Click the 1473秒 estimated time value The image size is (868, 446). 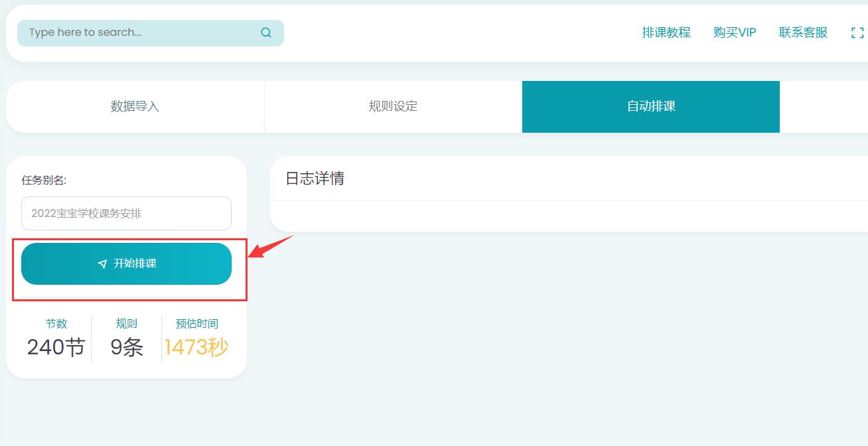coord(196,347)
